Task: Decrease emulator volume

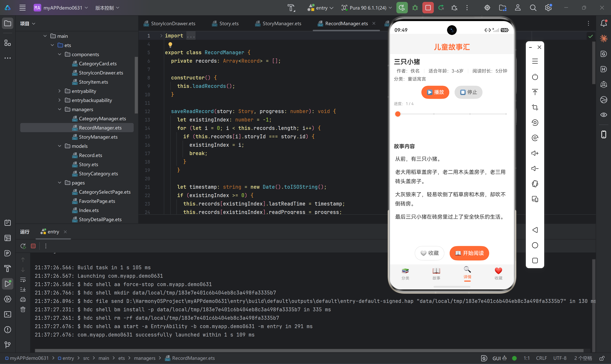Action: pyautogui.click(x=535, y=168)
